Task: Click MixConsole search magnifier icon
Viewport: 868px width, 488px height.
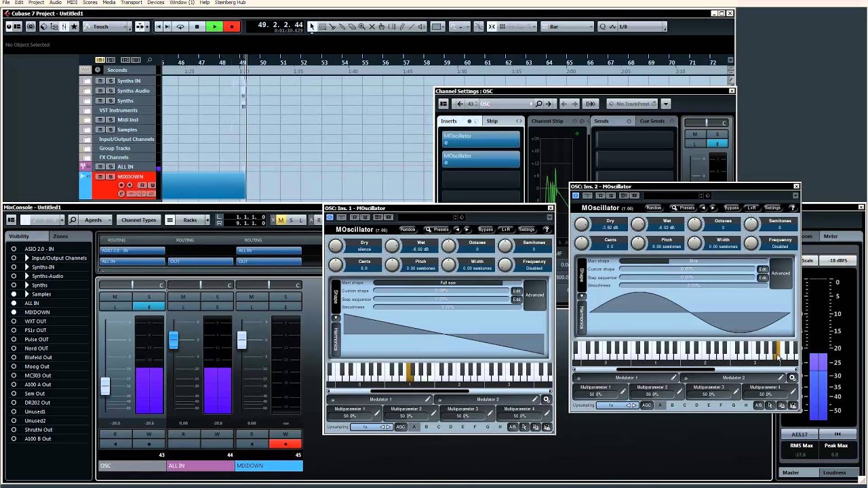Action: click(73, 220)
